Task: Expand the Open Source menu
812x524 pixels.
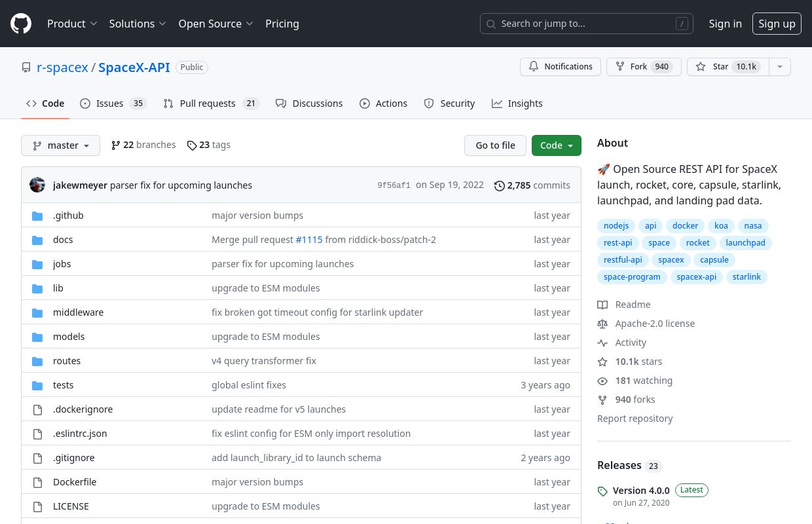Action: pos(215,24)
